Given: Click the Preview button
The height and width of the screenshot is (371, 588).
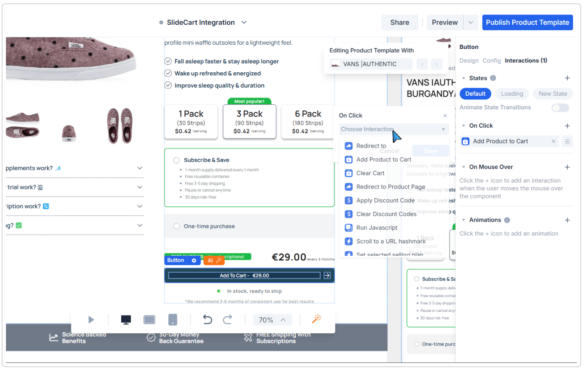Looking at the screenshot, I should pyautogui.click(x=445, y=23).
